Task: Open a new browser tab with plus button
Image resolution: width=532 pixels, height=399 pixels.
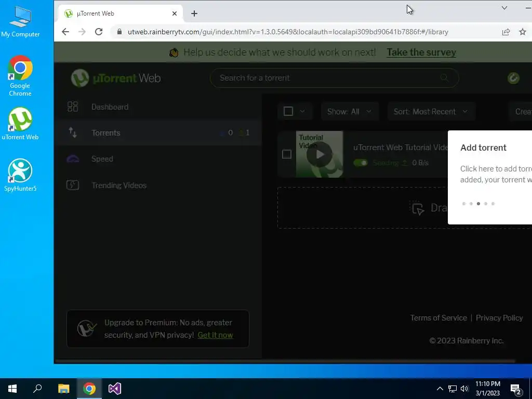Action: click(194, 14)
